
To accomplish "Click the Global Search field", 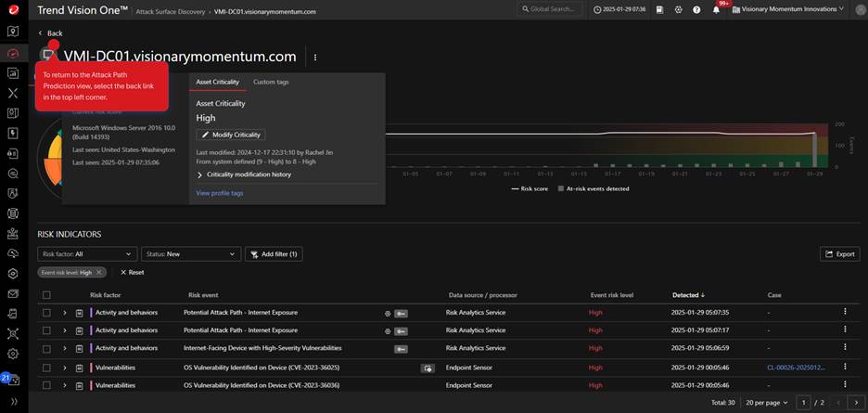I will [551, 9].
